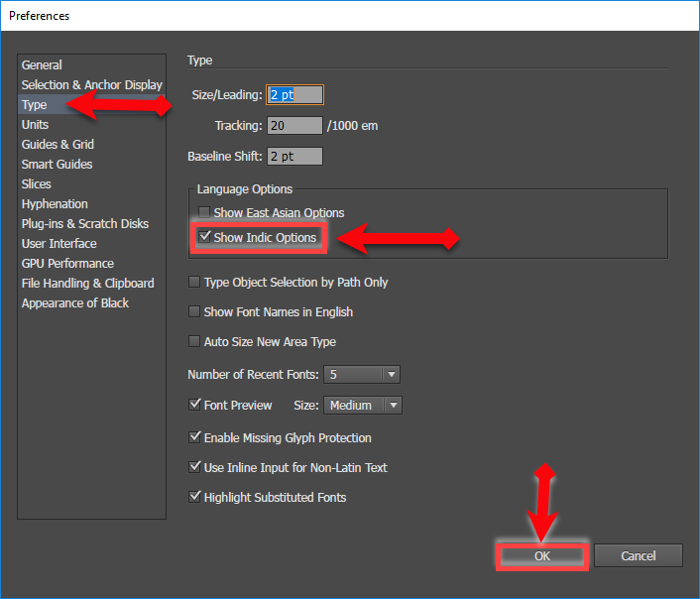Switch to Guides & Grid preferences

(x=58, y=145)
